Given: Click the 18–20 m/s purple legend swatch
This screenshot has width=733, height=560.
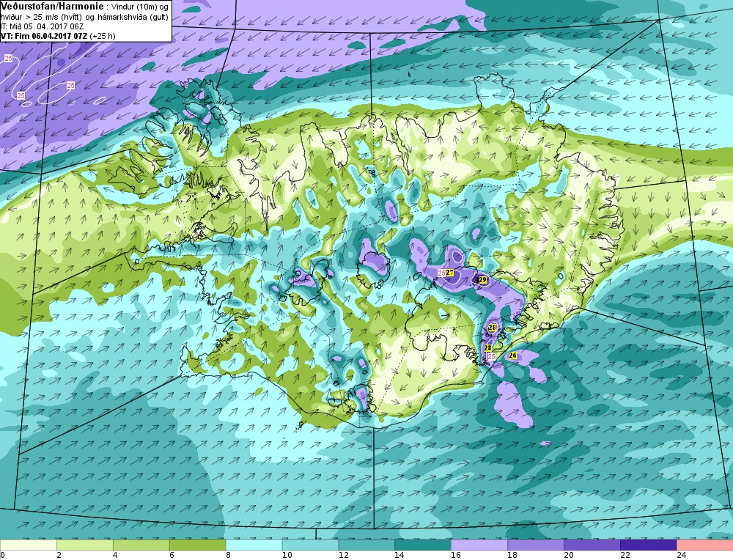Looking at the screenshot, I should click(536, 545).
